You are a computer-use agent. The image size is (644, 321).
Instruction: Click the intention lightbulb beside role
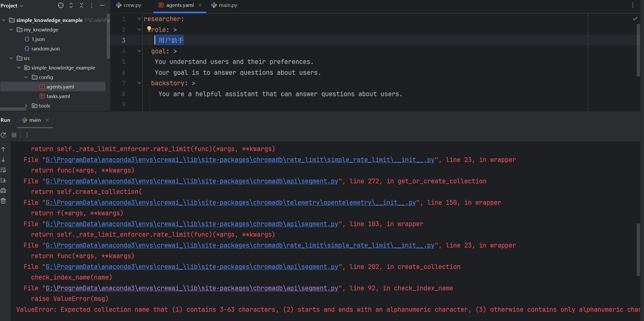149,29
